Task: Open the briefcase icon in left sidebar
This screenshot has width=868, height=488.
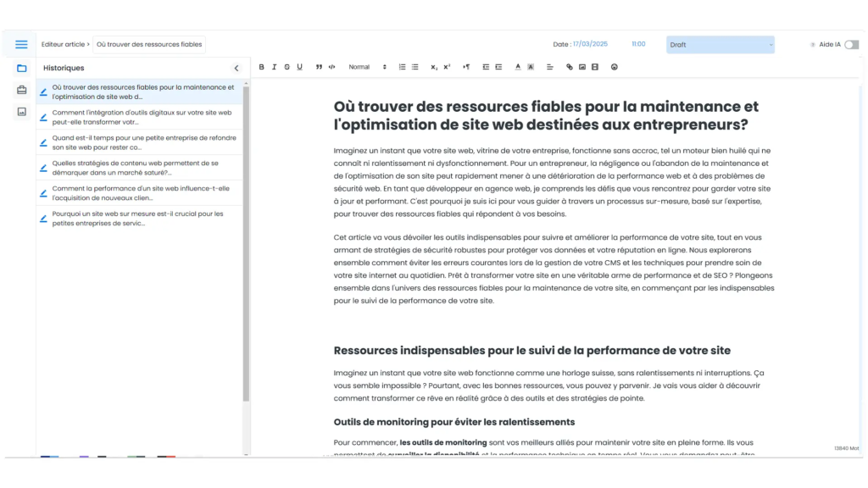Action: point(21,90)
